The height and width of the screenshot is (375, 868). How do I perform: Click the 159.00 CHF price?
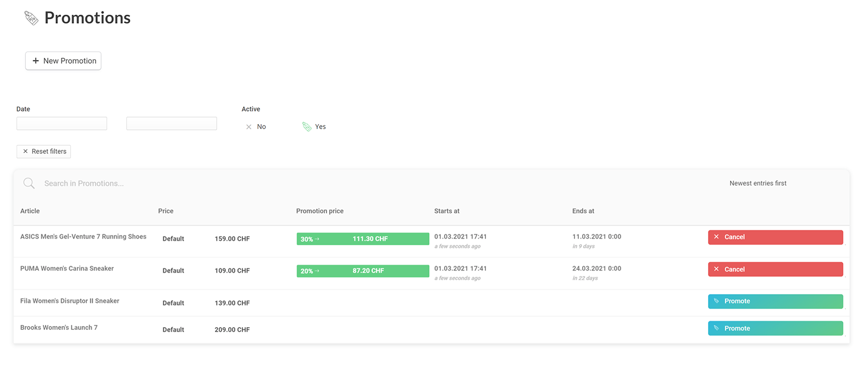(x=233, y=239)
